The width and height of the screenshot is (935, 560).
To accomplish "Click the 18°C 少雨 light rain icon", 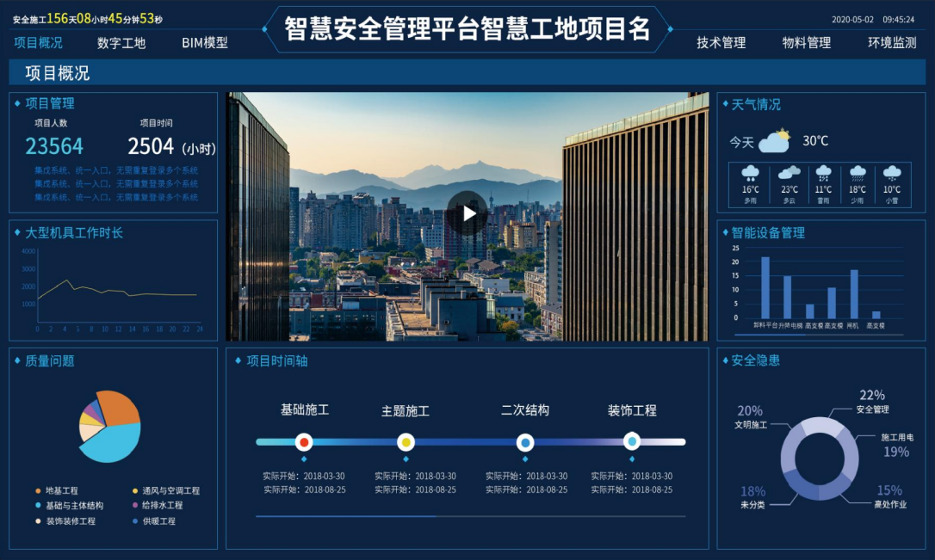I will (858, 173).
